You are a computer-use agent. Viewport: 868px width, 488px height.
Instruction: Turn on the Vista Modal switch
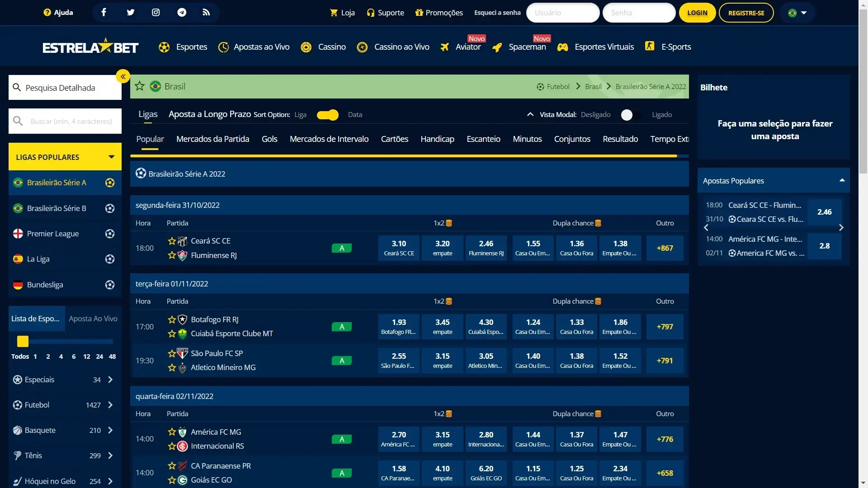[631, 115]
